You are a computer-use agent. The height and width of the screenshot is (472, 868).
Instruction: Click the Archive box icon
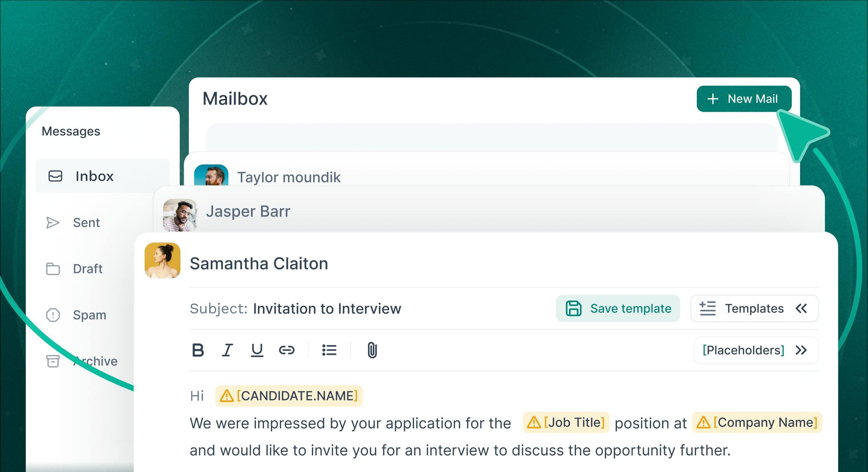(53, 361)
